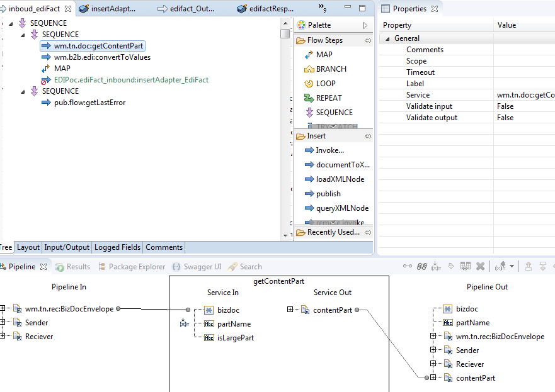The height and width of the screenshot is (392, 555).
Task: Collapse the Flow Steps palette drawer
Action: 333,40
